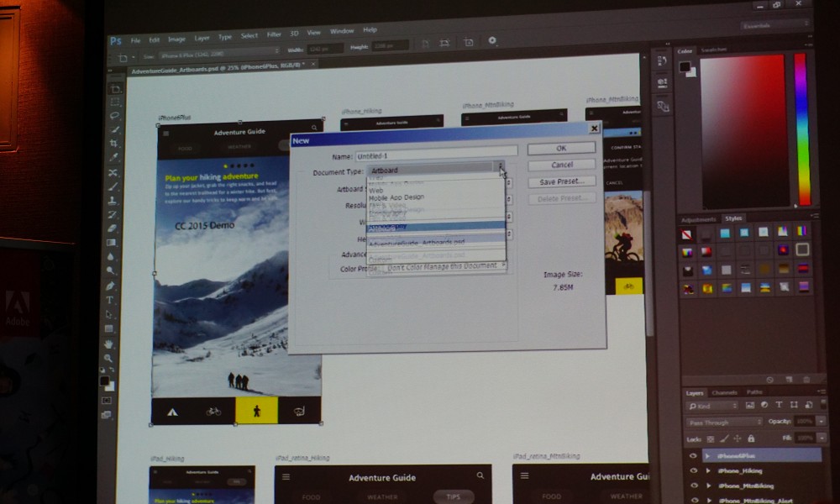The height and width of the screenshot is (504, 840).
Task: Open the Document Type dropdown arrow
Action: pos(500,170)
